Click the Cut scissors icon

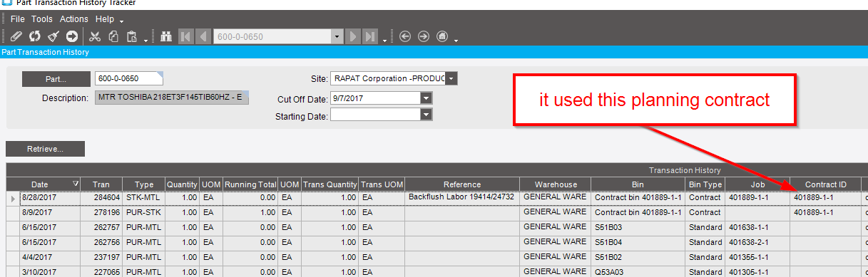tap(94, 36)
